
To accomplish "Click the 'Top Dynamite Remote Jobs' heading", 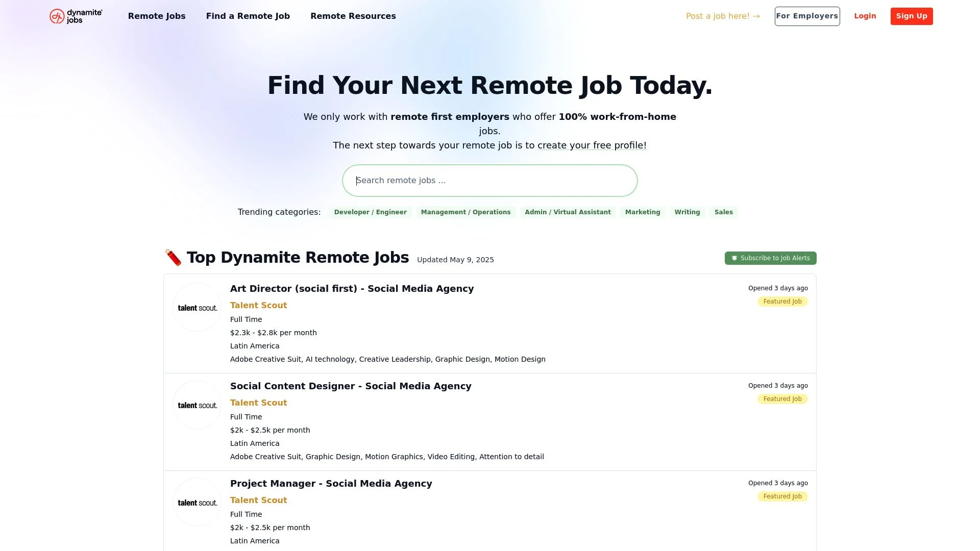I will pos(298,258).
